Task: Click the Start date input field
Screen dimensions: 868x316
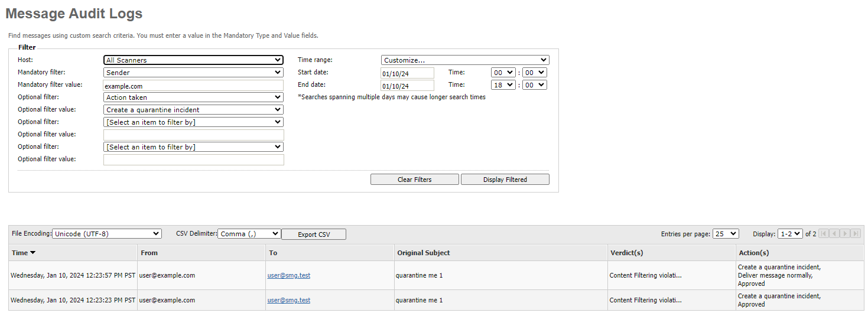Action: [x=407, y=73]
